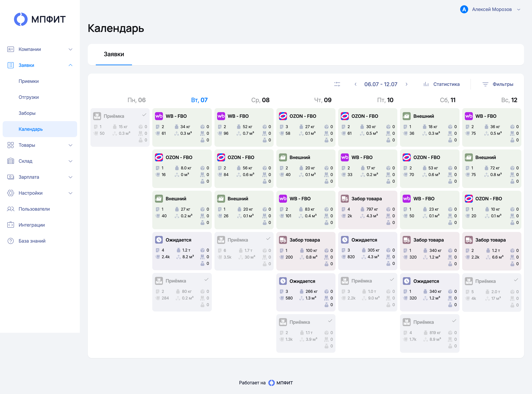The height and width of the screenshot is (394, 532).
Task: Open Thursday's Приёмка 1.1 т card
Action: pos(306,333)
